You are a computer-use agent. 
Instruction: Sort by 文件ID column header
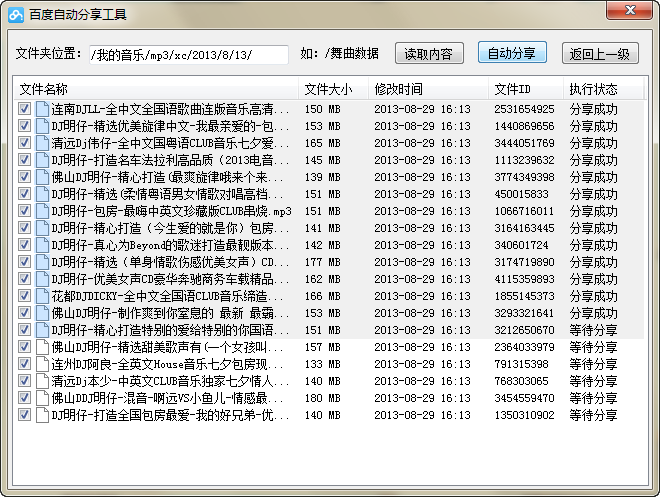[526, 89]
